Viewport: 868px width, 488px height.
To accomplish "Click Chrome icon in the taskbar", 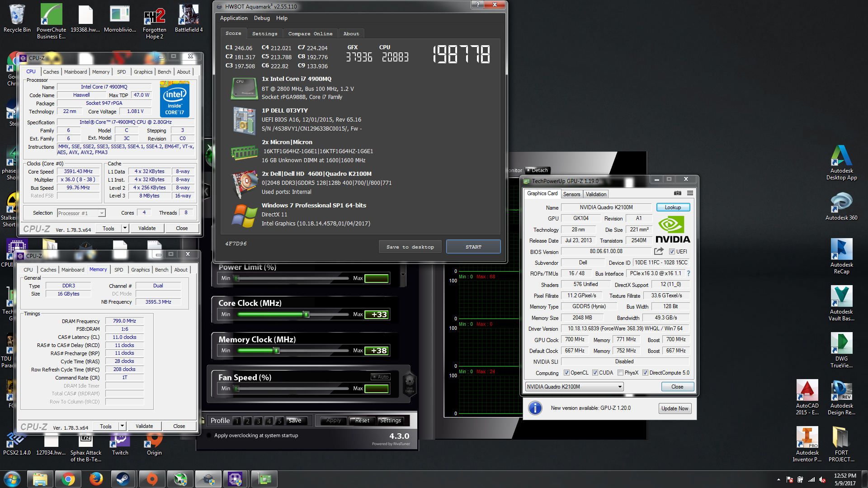I will coord(68,479).
